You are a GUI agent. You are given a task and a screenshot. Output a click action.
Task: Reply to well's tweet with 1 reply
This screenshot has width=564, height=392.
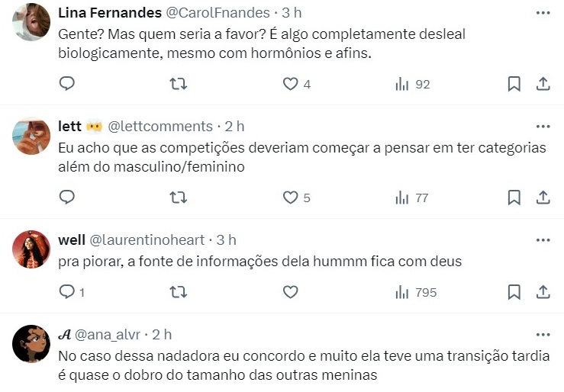click(x=67, y=291)
